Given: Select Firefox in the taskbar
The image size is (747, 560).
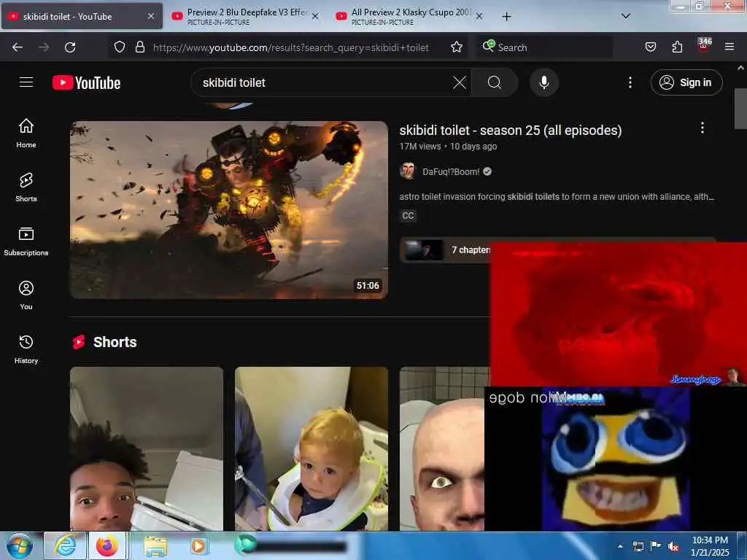Looking at the screenshot, I should [x=107, y=545].
